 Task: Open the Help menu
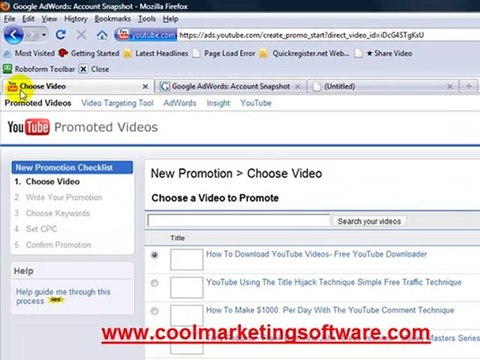pyautogui.click(x=170, y=19)
